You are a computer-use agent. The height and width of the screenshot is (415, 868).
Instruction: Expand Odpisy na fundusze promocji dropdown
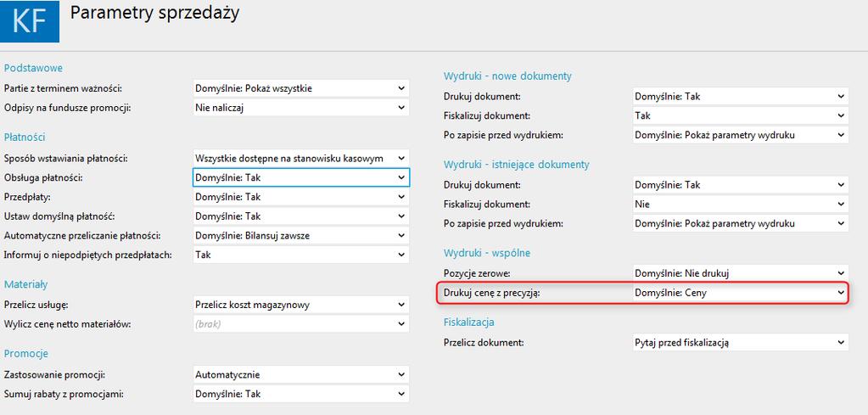(301, 107)
